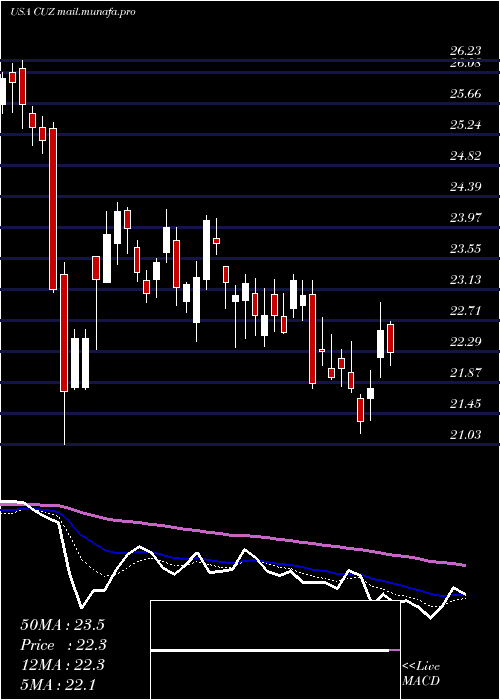This screenshot has height=700, width=500.
Task: Click the 25.24 price axis label
Action: point(465,125)
